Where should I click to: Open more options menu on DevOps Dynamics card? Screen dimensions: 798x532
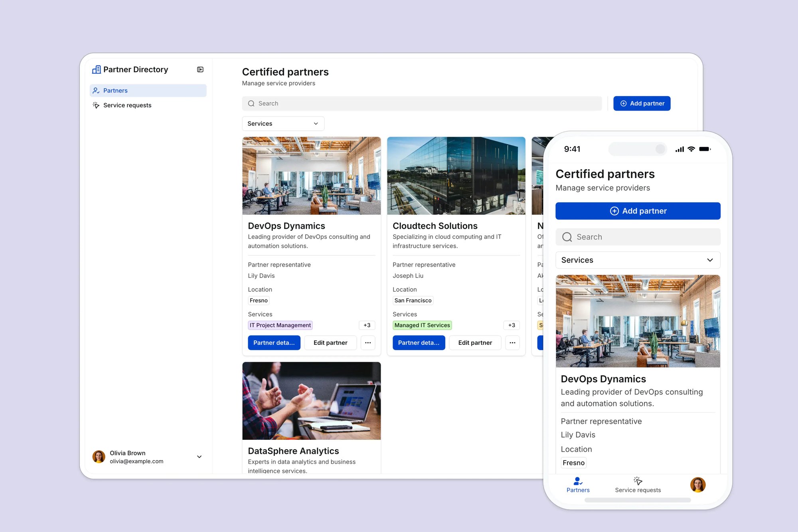[x=367, y=343]
